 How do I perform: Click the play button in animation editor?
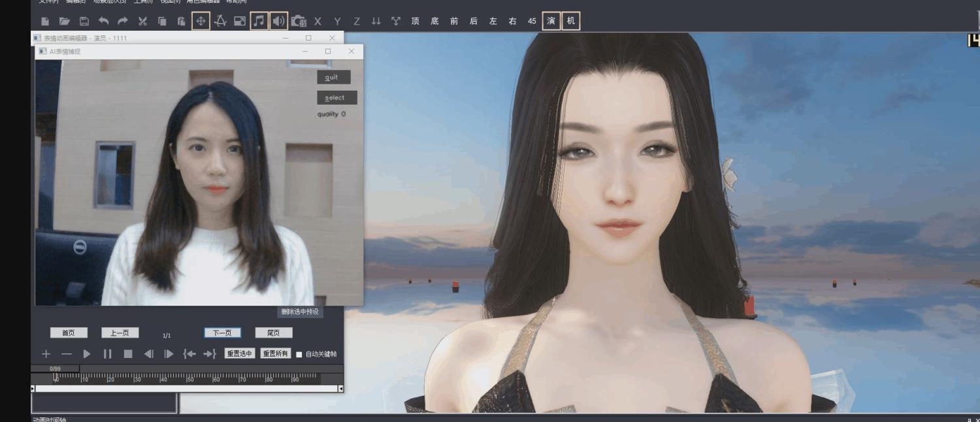click(87, 354)
